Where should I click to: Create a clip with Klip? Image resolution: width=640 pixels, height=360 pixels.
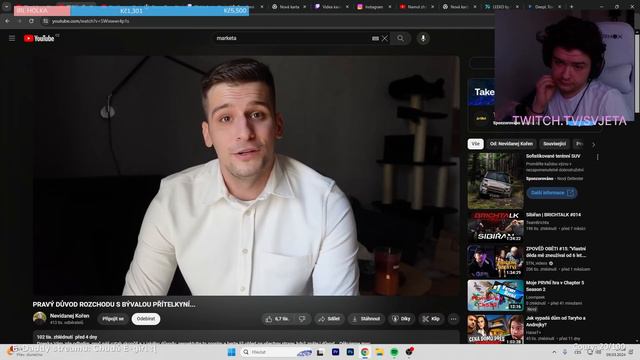[431, 319]
